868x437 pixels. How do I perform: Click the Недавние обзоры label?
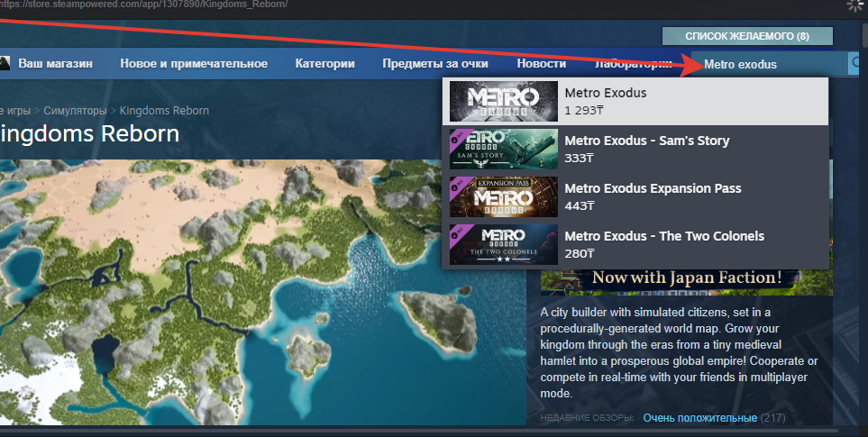[x=587, y=418]
